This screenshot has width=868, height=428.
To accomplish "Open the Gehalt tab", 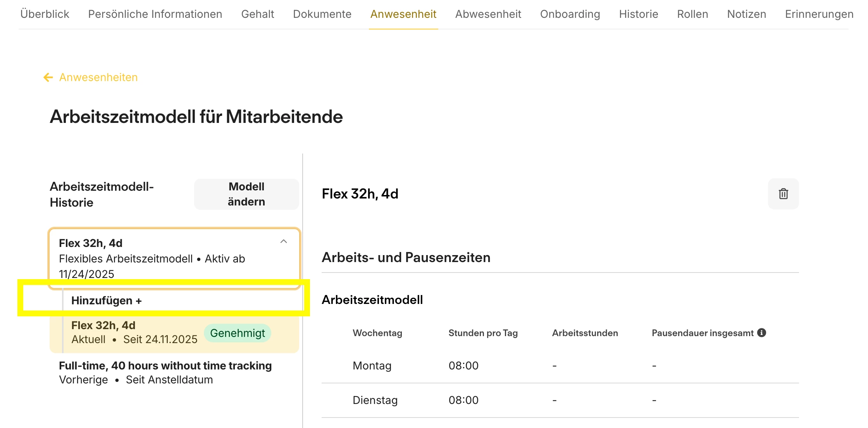I will point(257,14).
